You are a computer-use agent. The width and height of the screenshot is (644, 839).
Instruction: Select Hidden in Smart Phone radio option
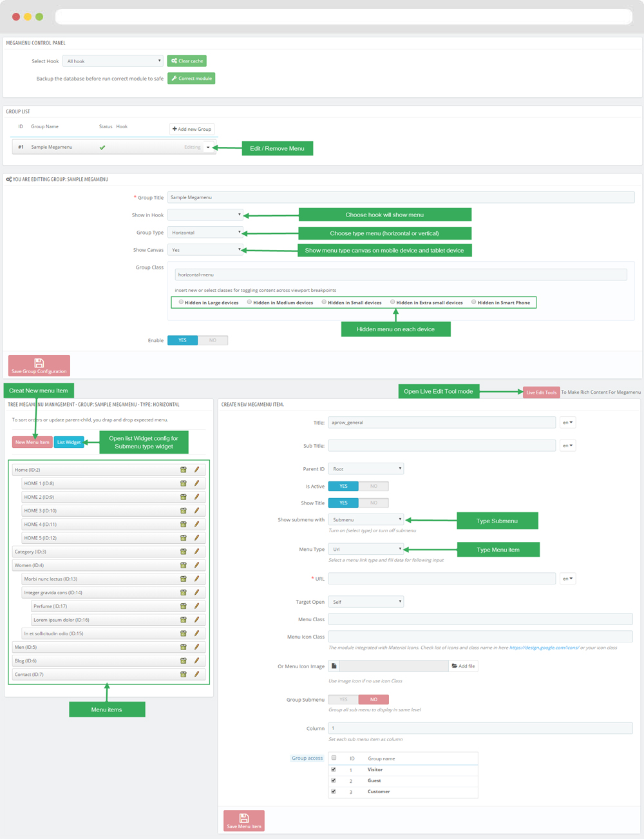(474, 302)
